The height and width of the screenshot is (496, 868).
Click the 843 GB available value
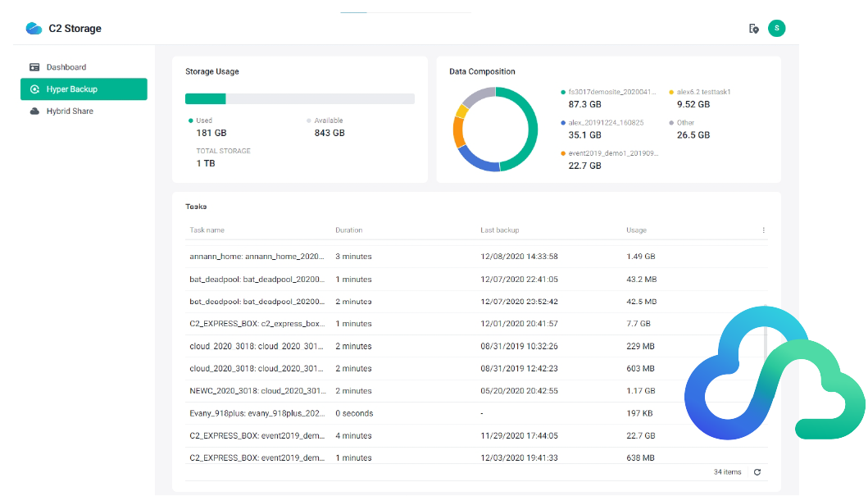tap(329, 133)
